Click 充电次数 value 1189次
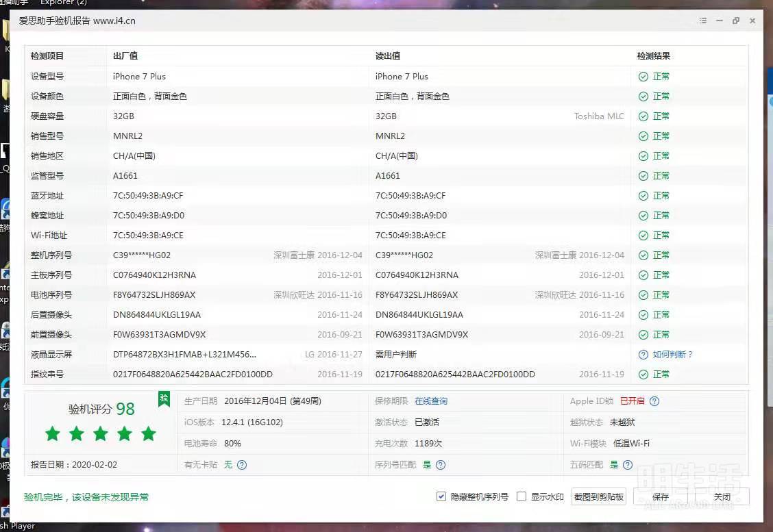 [x=428, y=444]
